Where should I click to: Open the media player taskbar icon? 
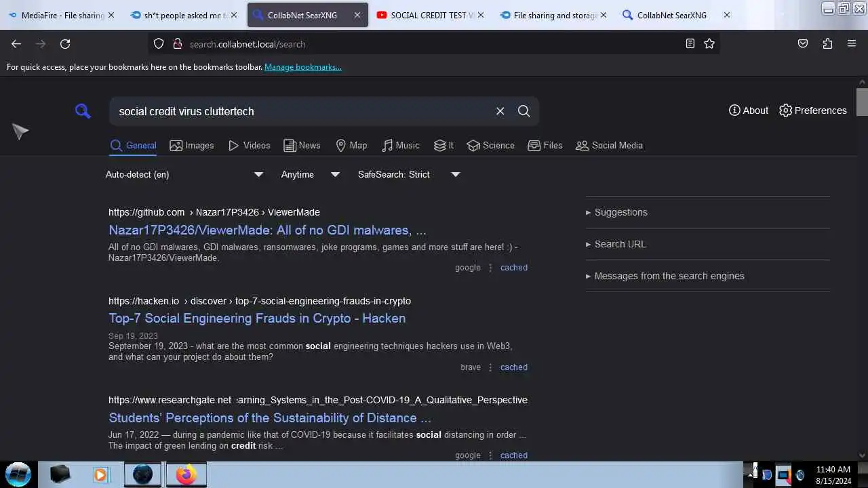[100, 474]
